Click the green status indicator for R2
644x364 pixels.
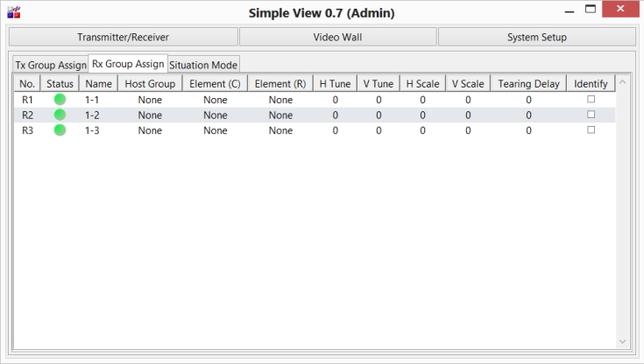click(x=60, y=115)
